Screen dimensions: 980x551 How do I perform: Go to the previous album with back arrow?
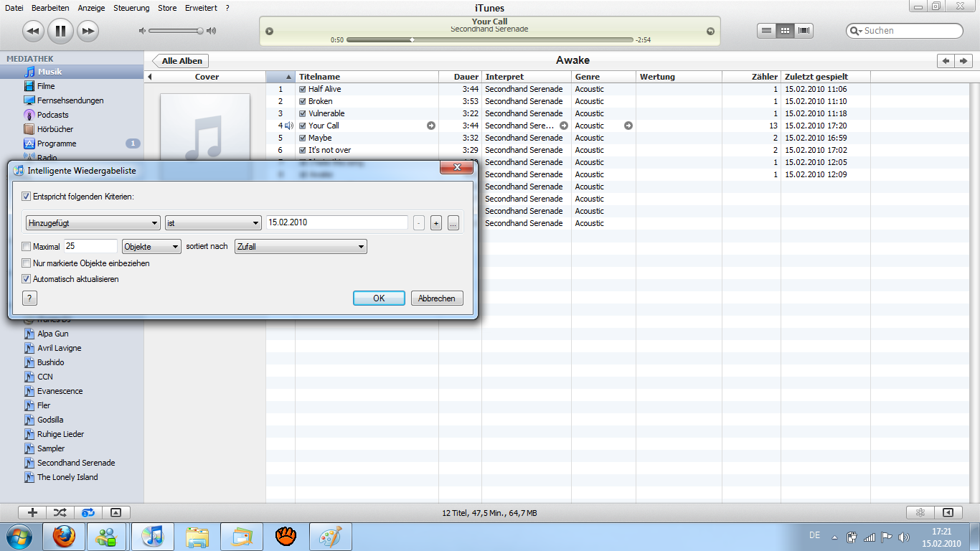tap(946, 61)
